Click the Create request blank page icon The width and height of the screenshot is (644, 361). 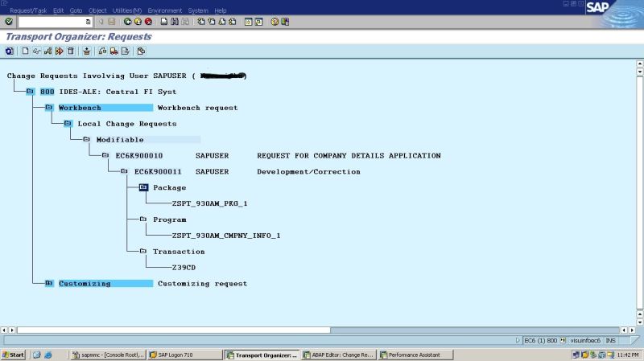(25, 51)
